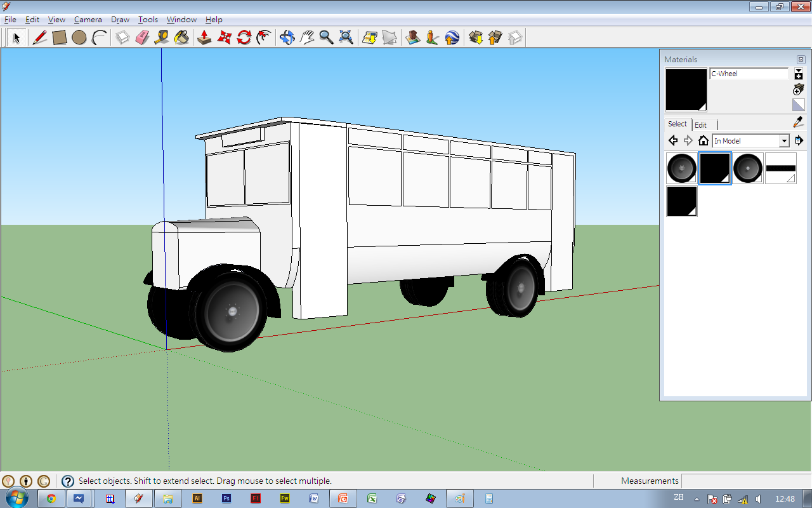Go to In Model home button
Viewport: 812px width, 508px height.
pyautogui.click(x=703, y=141)
